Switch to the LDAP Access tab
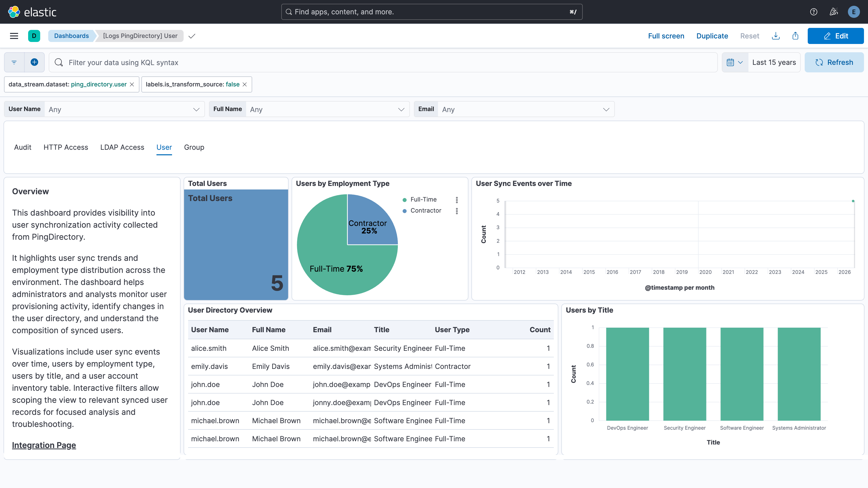This screenshot has height=488, width=868. (x=122, y=147)
